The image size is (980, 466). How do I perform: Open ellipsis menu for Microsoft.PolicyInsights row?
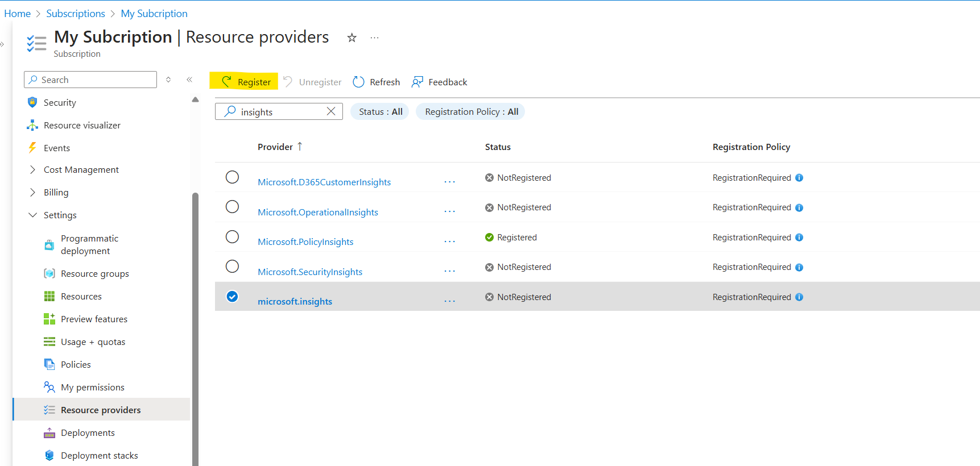[x=450, y=242]
